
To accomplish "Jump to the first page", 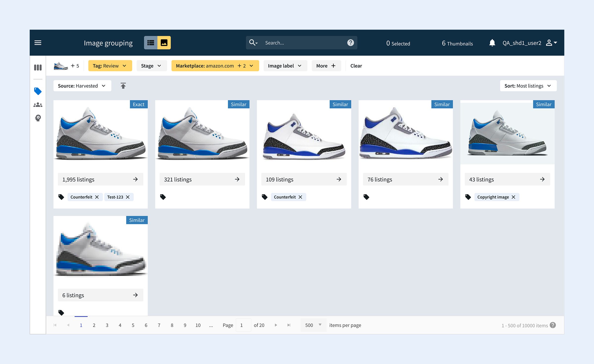I will click(55, 325).
